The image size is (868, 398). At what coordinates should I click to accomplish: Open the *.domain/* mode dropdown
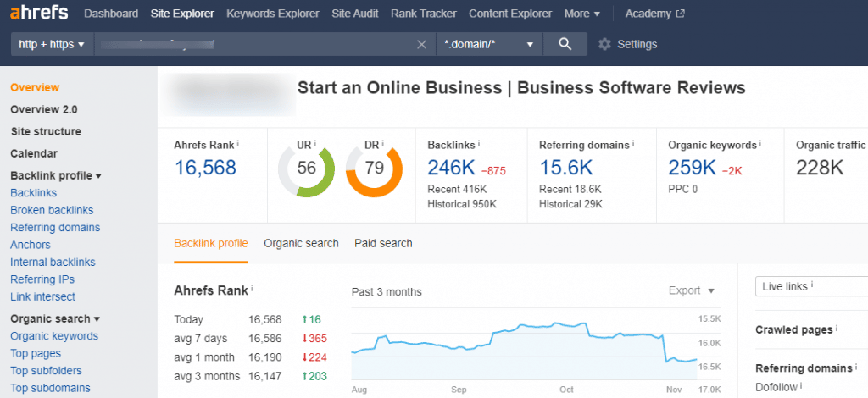489,44
